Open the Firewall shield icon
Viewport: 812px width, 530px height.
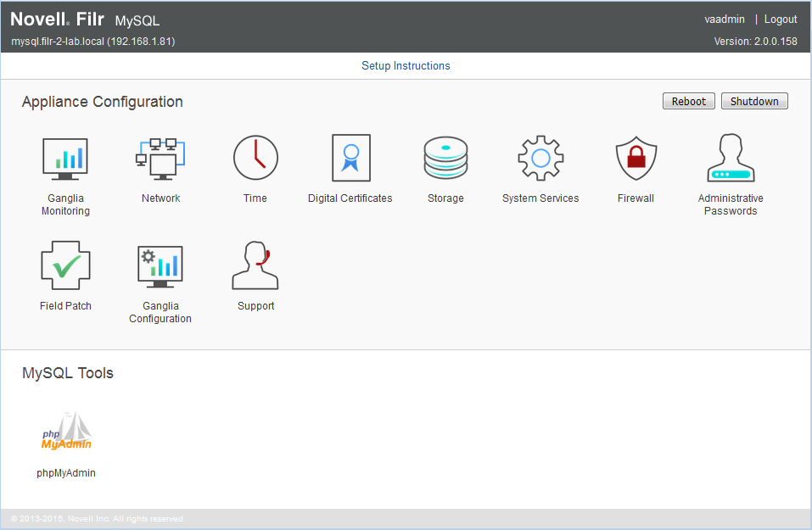tap(636, 158)
